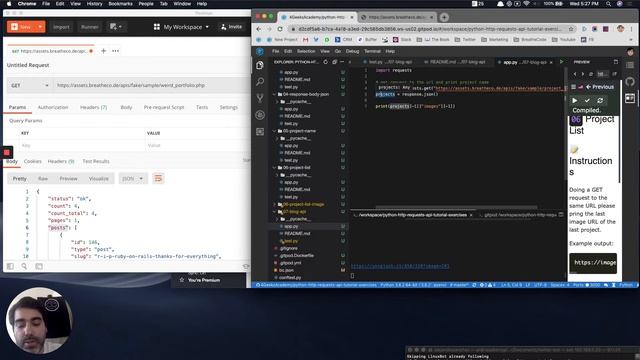Click the play icon above Compiled status
The height and width of the screenshot is (360, 640).
(x=575, y=100)
